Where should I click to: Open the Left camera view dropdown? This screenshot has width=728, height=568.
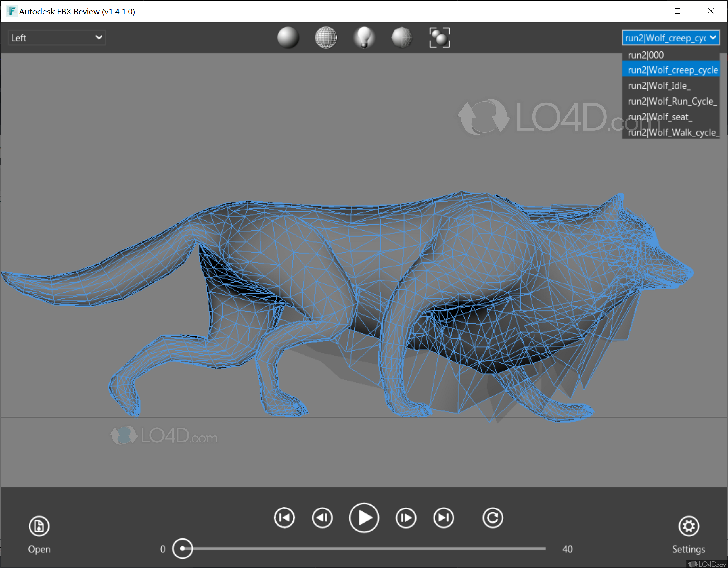pos(57,37)
